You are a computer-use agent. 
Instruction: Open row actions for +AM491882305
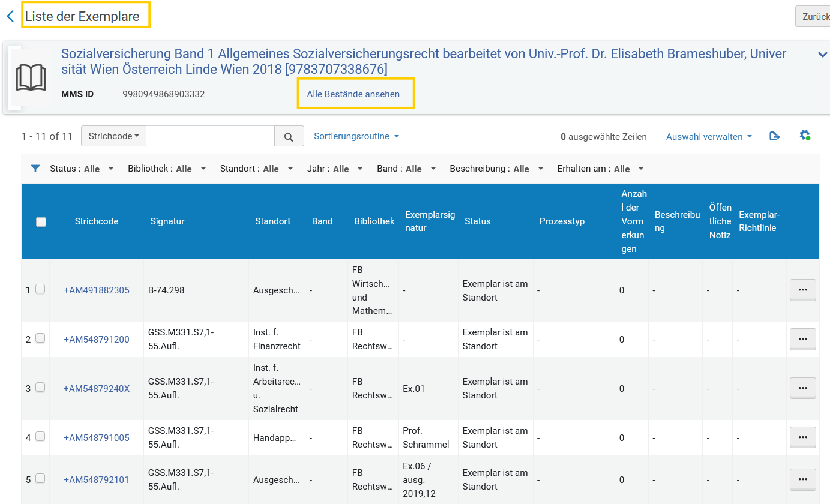[x=802, y=290]
